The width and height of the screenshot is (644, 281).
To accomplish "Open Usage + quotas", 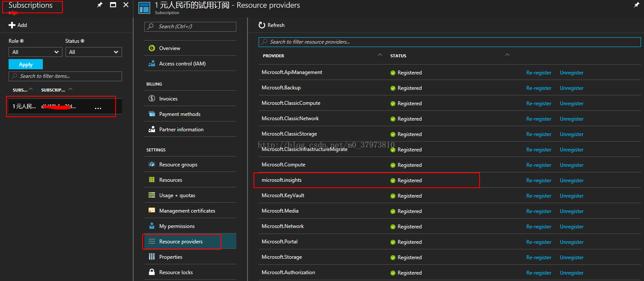I will coord(190,195).
